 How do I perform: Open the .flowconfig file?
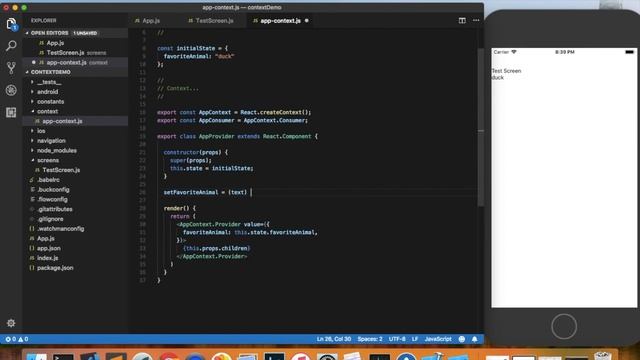[x=52, y=200]
